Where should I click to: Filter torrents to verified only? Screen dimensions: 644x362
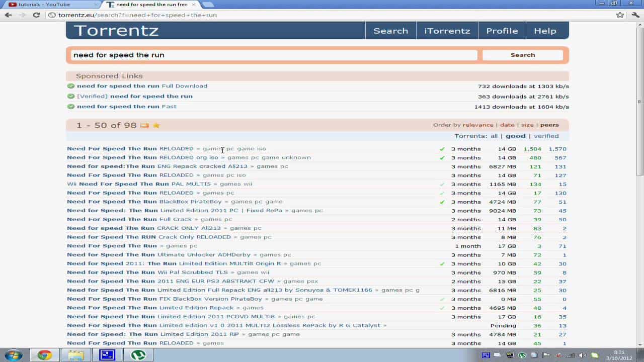pyautogui.click(x=546, y=136)
